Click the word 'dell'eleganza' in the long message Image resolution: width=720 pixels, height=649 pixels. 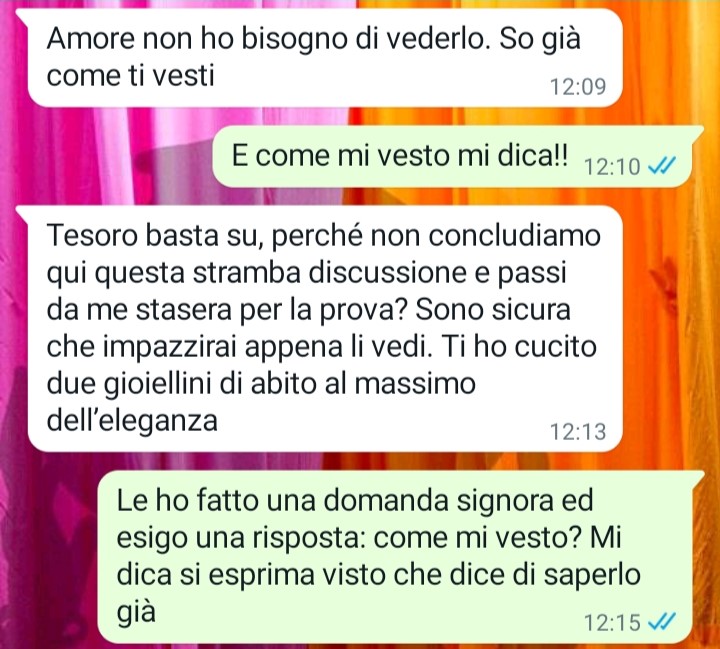tap(132, 420)
